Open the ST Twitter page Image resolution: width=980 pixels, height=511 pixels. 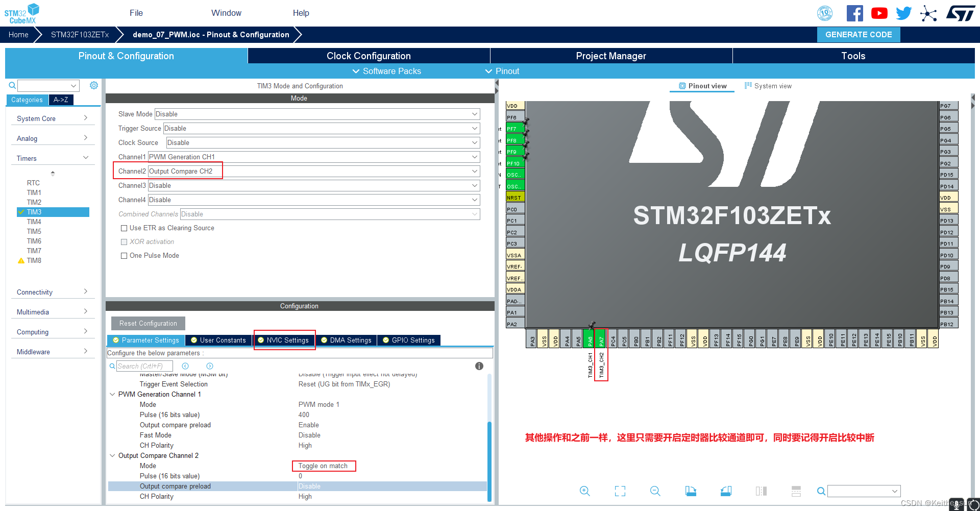coord(903,13)
